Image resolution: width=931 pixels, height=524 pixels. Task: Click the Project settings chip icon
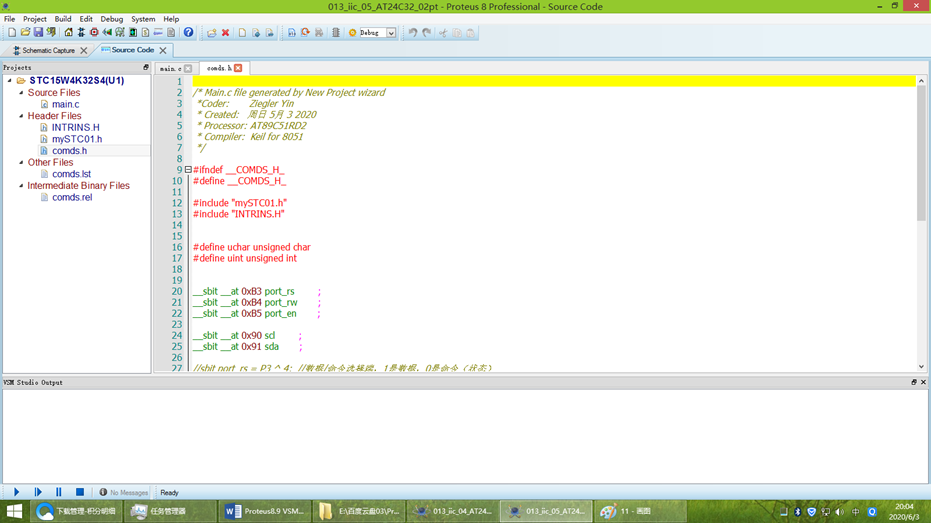pos(336,33)
